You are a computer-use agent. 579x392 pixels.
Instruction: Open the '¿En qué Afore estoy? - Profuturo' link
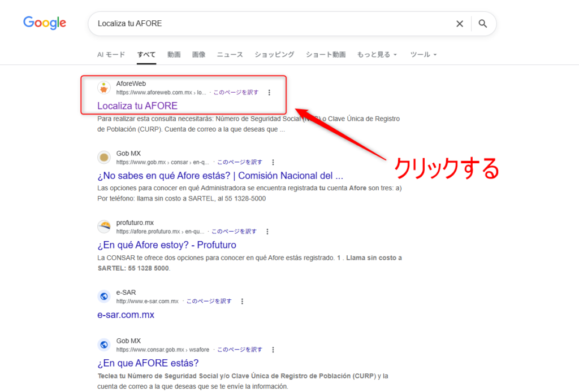pyautogui.click(x=166, y=245)
